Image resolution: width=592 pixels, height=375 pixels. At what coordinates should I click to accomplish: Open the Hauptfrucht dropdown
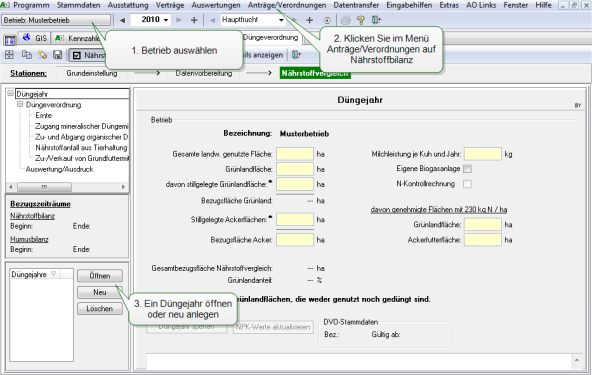(281, 20)
